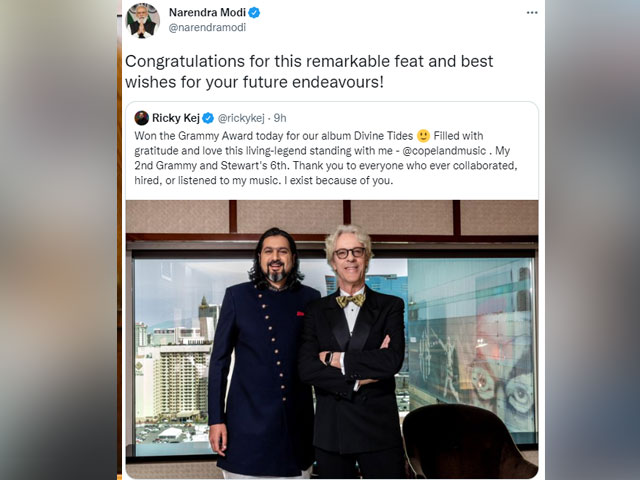Image resolution: width=640 pixels, height=480 pixels.
Task: Click the smiley emoji in the quoted tweet
Action: point(424,136)
